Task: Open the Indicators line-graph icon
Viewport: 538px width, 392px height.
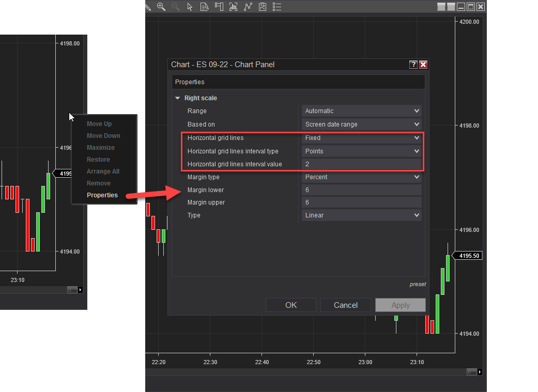Action: (248, 7)
